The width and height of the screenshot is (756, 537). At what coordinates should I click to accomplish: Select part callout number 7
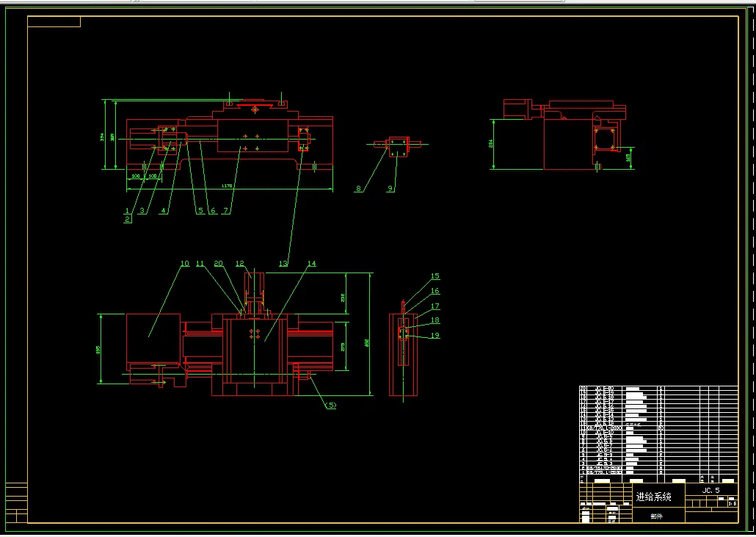pos(225,211)
